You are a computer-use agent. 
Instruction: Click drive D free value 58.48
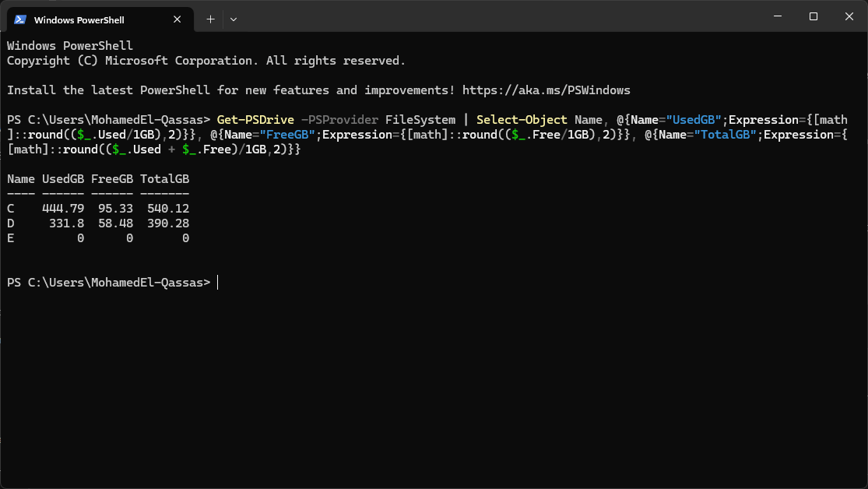116,223
